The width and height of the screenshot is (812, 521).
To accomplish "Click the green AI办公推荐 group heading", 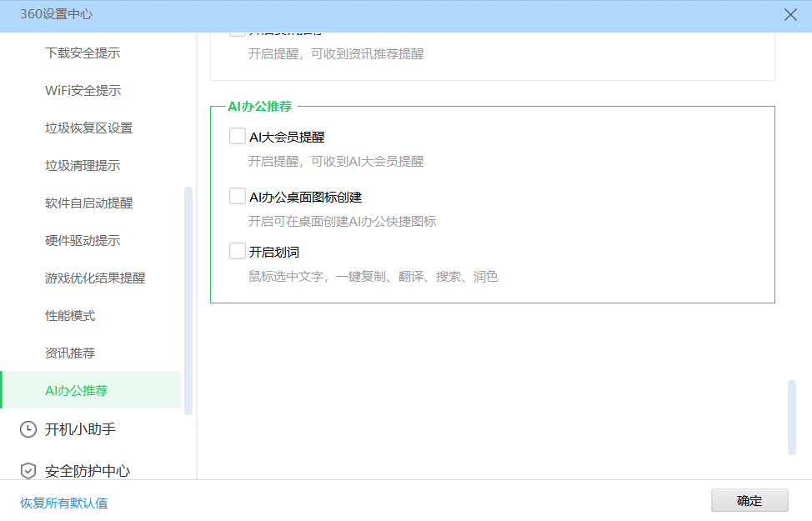I will 260,106.
